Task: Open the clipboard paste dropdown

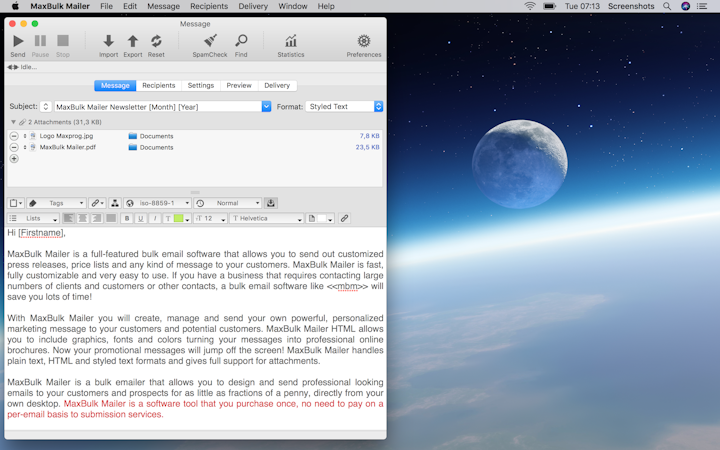Action: click(16, 203)
